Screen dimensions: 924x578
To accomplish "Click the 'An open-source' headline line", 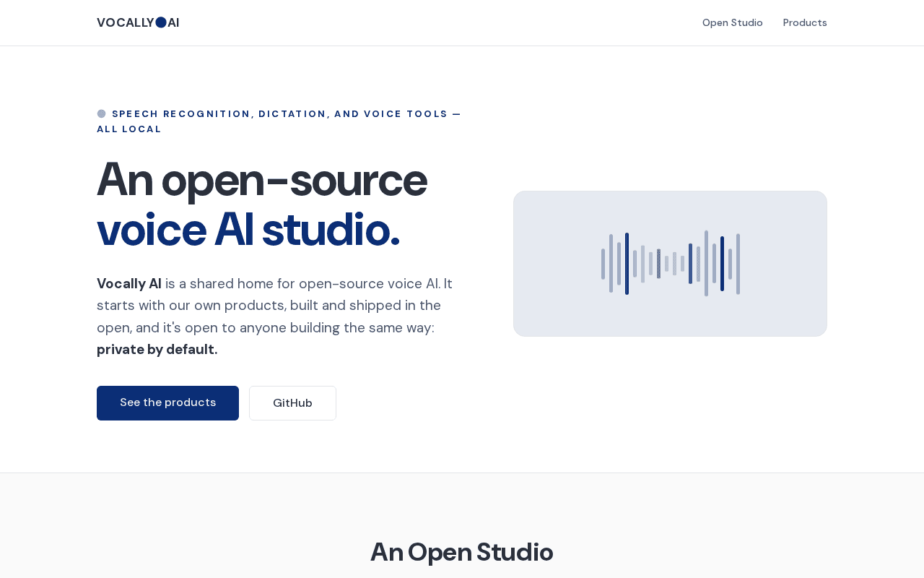I will click(262, 179).
